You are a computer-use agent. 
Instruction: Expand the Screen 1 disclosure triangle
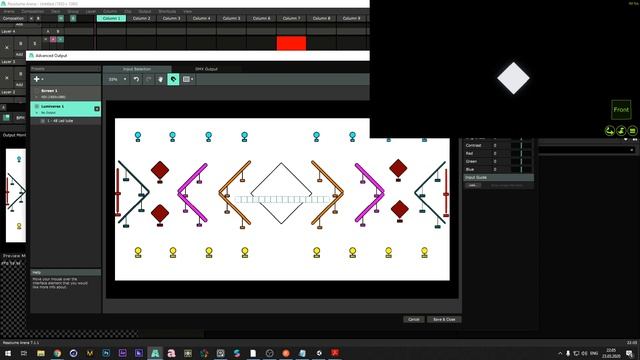click(x=37, y=97)
